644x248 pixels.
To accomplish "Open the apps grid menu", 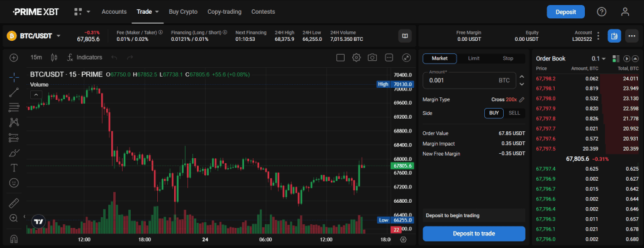I will 82,12.
